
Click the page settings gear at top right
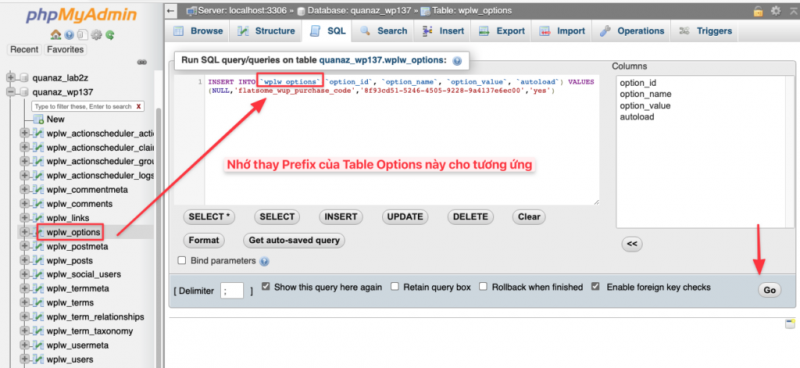pos(776,10)
